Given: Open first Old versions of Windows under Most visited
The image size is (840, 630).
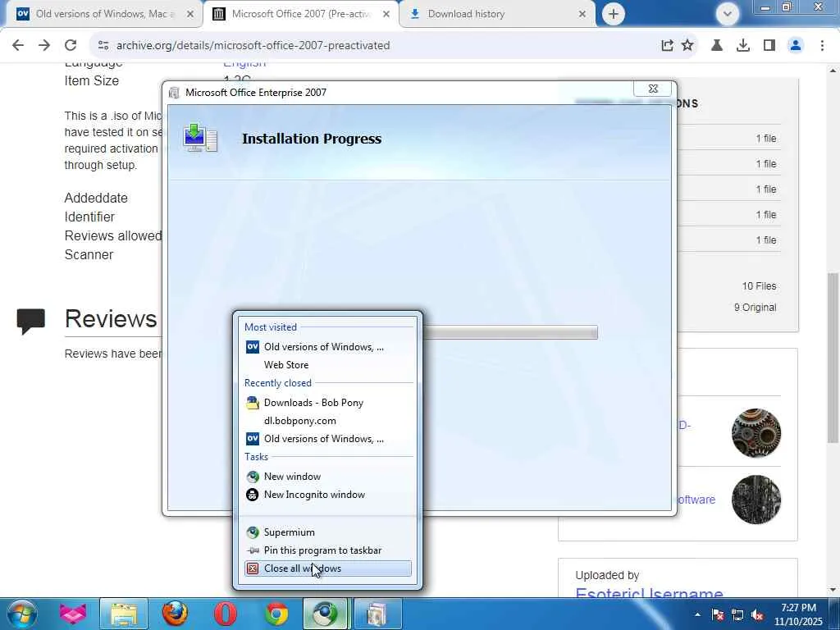Looking at the screenshot, I should pos(328,347).
